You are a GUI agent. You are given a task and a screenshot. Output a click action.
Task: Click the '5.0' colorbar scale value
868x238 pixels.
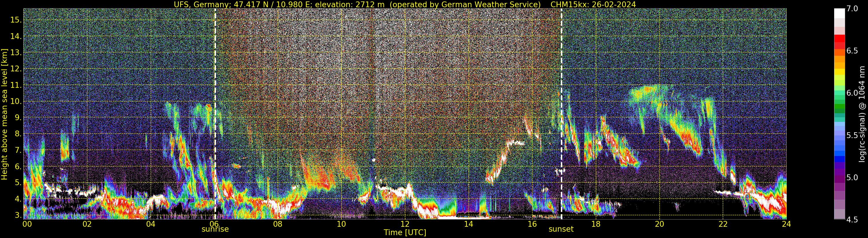point(852,177)
